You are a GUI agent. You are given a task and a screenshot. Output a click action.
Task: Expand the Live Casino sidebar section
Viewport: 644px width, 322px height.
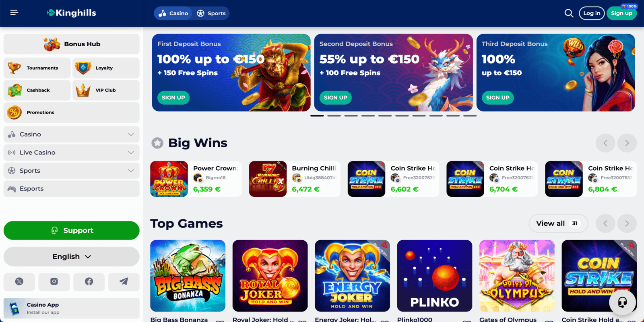tap(72, 153)
